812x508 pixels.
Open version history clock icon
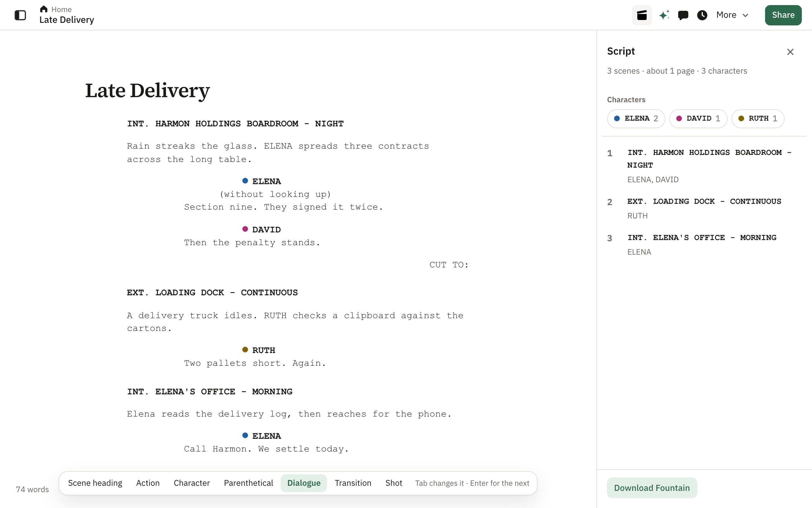pos(702,15)
